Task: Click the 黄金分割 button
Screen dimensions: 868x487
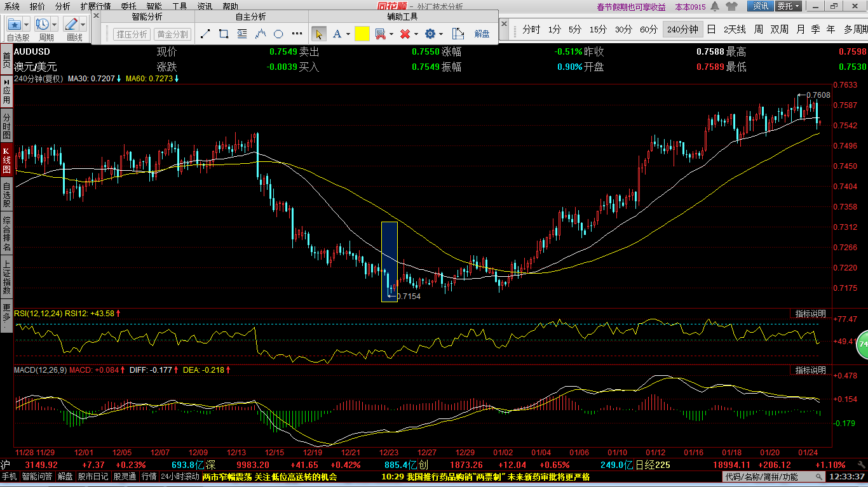Action: [172, 34]
